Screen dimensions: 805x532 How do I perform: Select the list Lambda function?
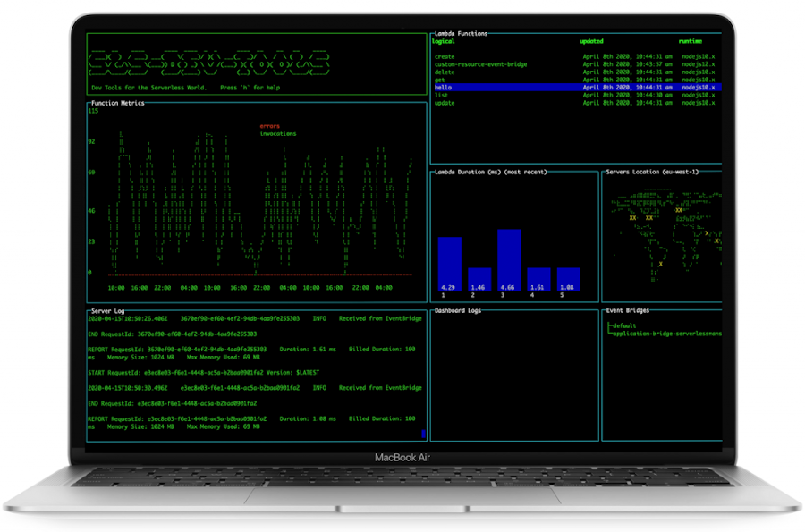point(441,95)
